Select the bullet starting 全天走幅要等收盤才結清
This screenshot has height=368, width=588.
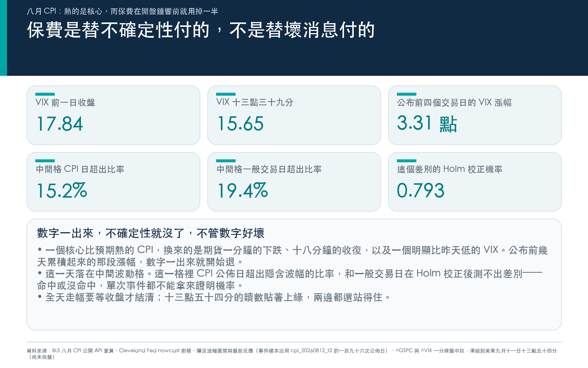pos(214,297)
